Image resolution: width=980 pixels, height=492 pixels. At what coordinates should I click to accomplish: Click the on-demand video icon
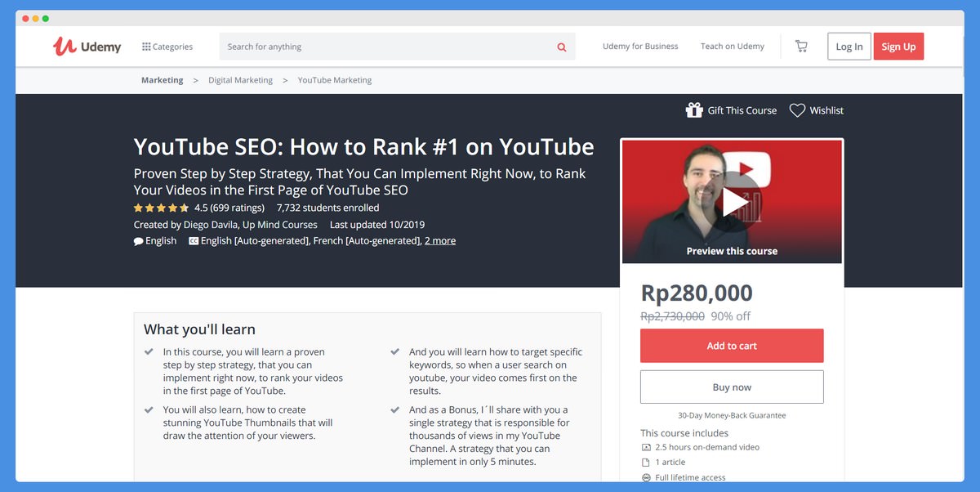coord(646,448)
